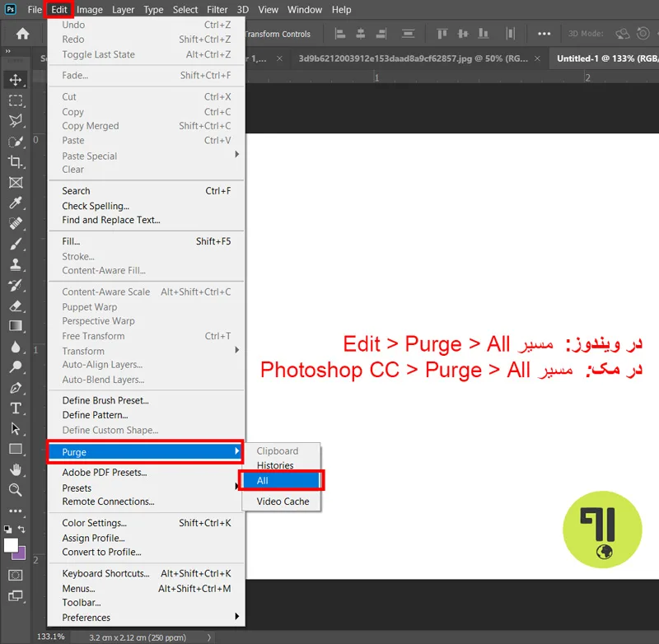Click align right edges icon
Screen dimensions: 659x644
pyautogui.click(x=381, y=34)
